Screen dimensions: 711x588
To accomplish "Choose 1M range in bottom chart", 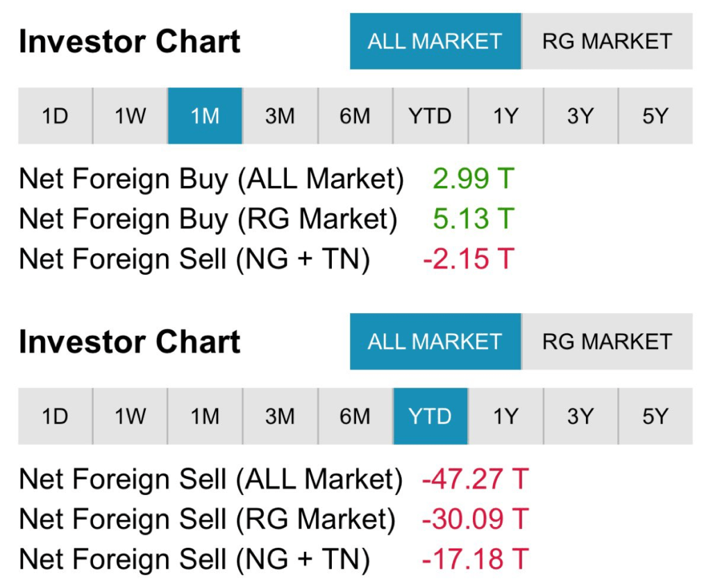I will pyautogui.click(x=205, y=416).
